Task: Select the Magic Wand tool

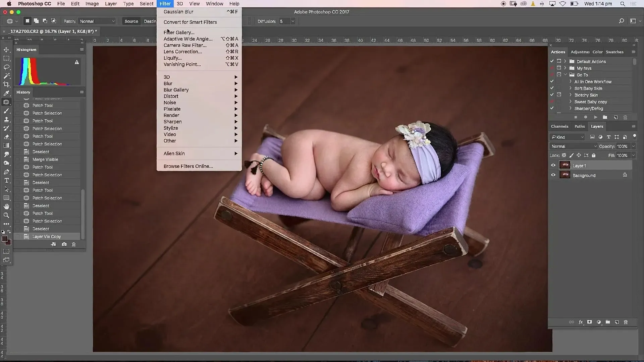Action: (x=6, y=76)
